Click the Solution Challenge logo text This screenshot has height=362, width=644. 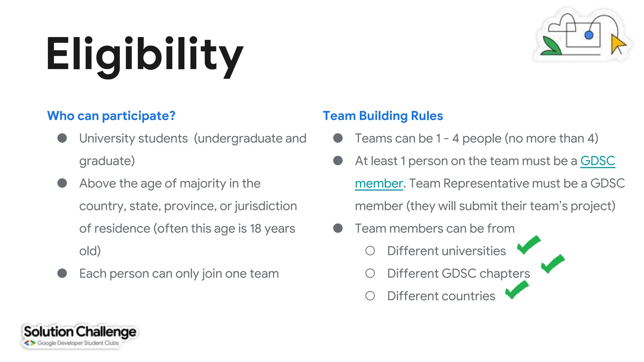coord(80,332)
